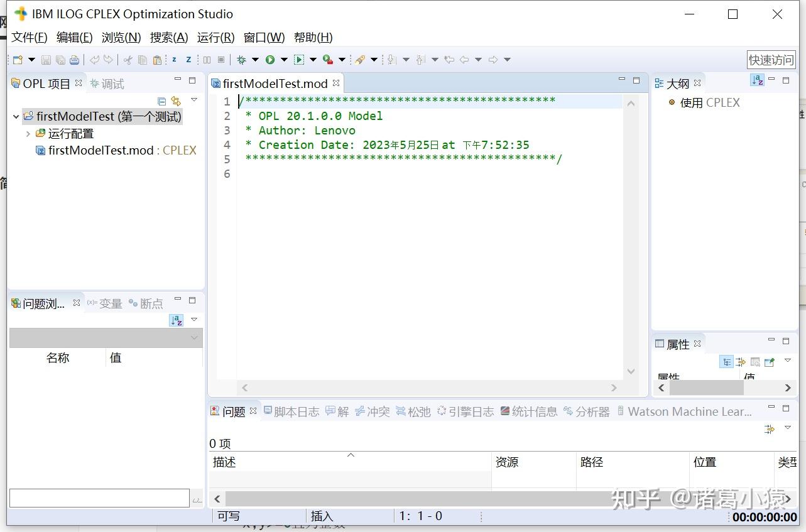
Task: Click the Cut icon in the toolbar
Action: pyautogui.click(x=128, y=60)
